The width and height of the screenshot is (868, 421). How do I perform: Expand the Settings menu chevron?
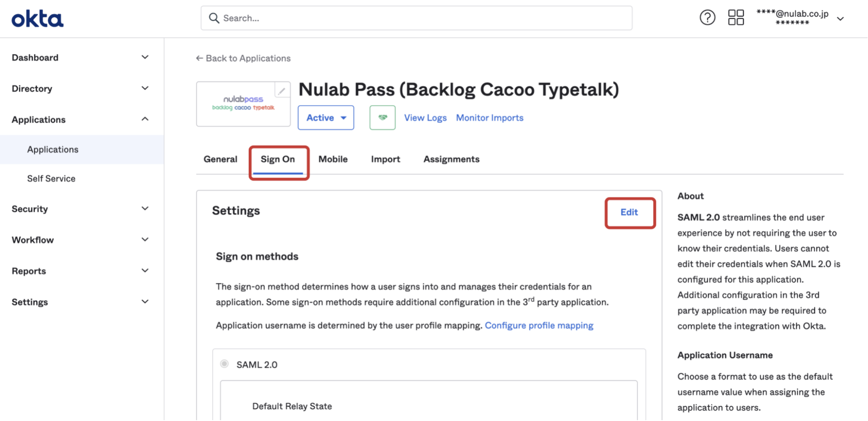145,302
